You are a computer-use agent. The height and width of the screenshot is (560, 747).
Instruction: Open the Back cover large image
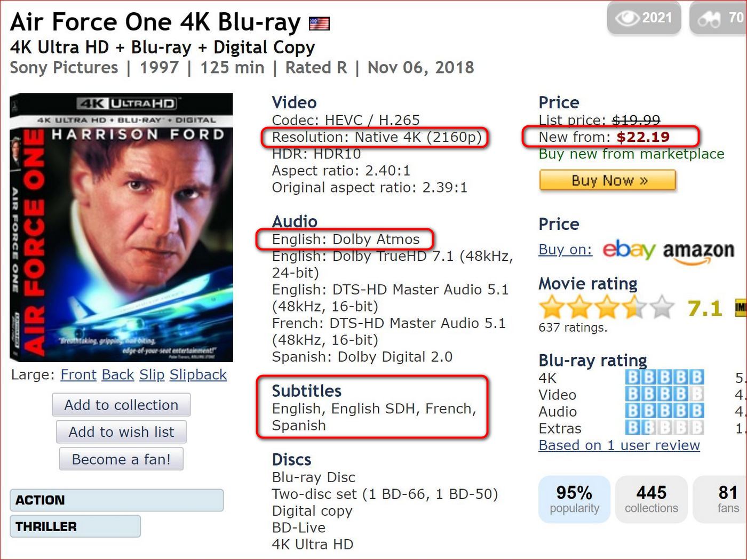pyautogui.click(x=117, y=375)
